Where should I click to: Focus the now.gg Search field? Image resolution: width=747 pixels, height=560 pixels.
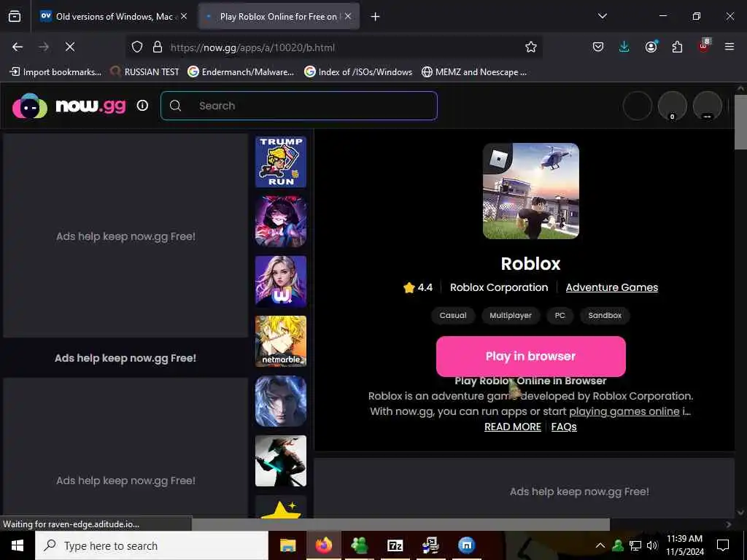point(298,106)
